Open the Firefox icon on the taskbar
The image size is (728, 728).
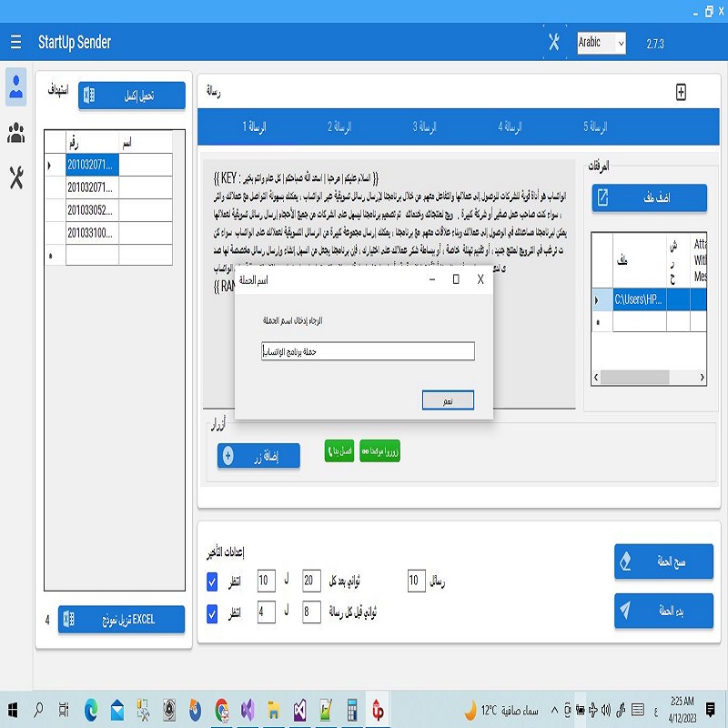click(196, 710)
